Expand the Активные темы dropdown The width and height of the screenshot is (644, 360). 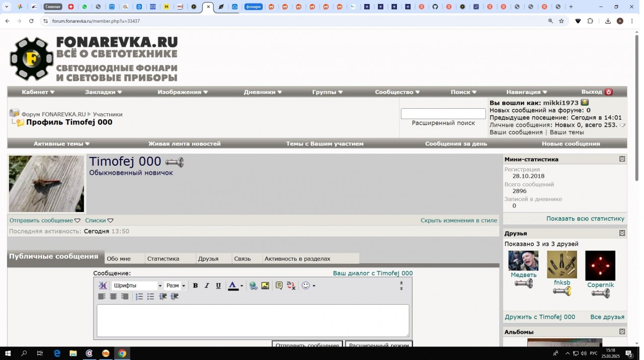[61, 143]
